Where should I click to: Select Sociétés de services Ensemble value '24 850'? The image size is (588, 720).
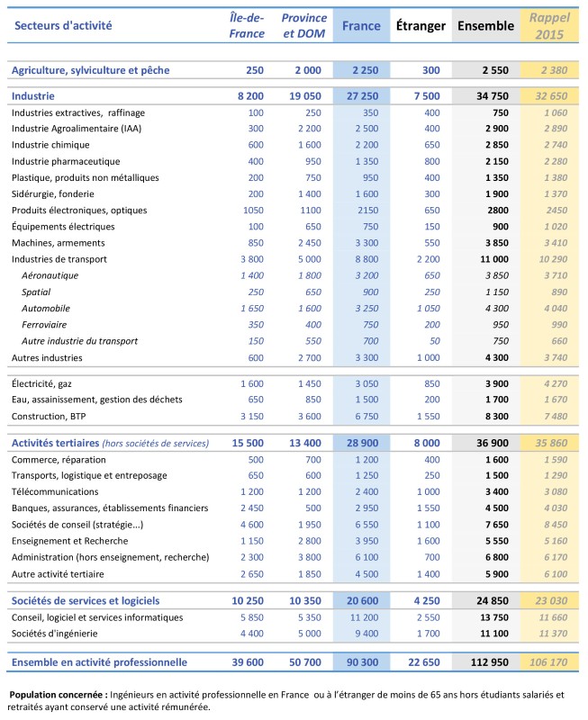pyautogui.click(x=493, y=600)
